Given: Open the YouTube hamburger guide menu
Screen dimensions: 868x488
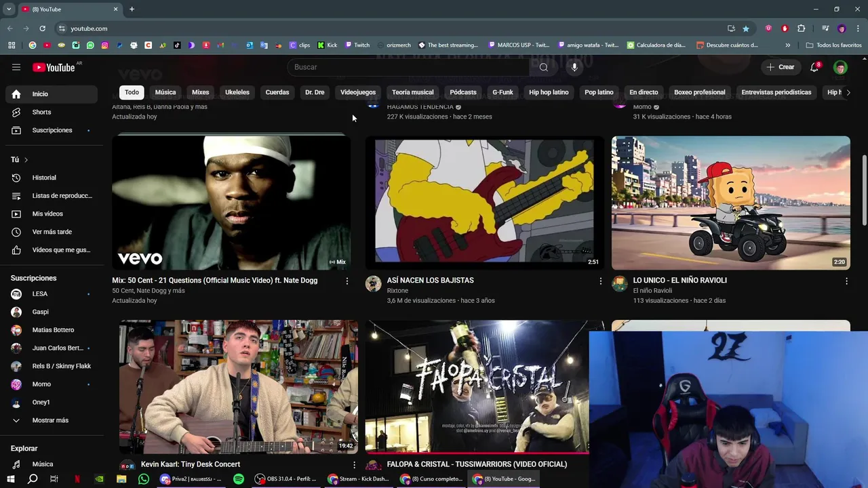Looking at the screenshot, I should tap(16, 67).
